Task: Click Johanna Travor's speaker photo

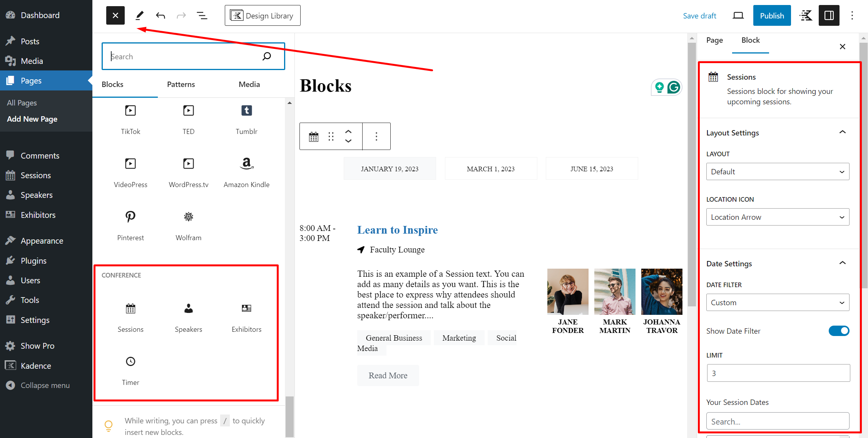Action: coord(662,291)
